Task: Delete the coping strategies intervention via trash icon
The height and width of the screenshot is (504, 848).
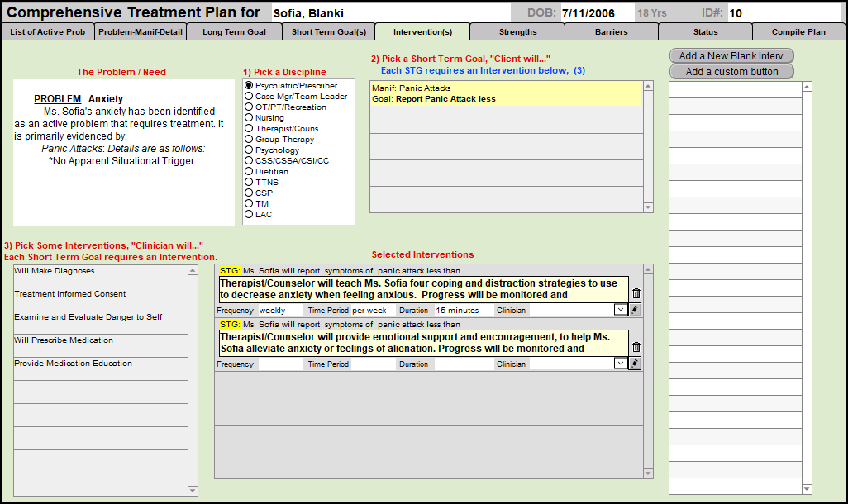Action: click(x=636, y=293)
